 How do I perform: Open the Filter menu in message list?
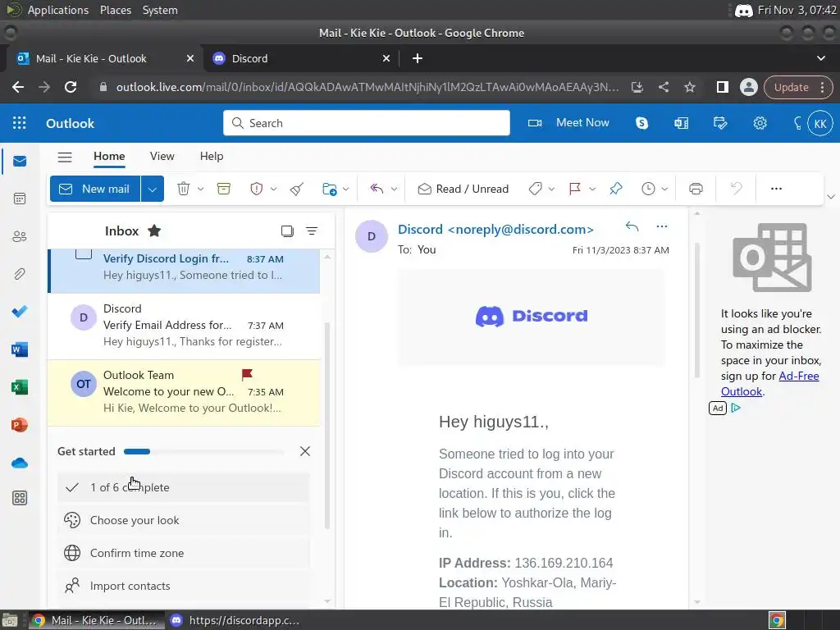tap(312, 231)
